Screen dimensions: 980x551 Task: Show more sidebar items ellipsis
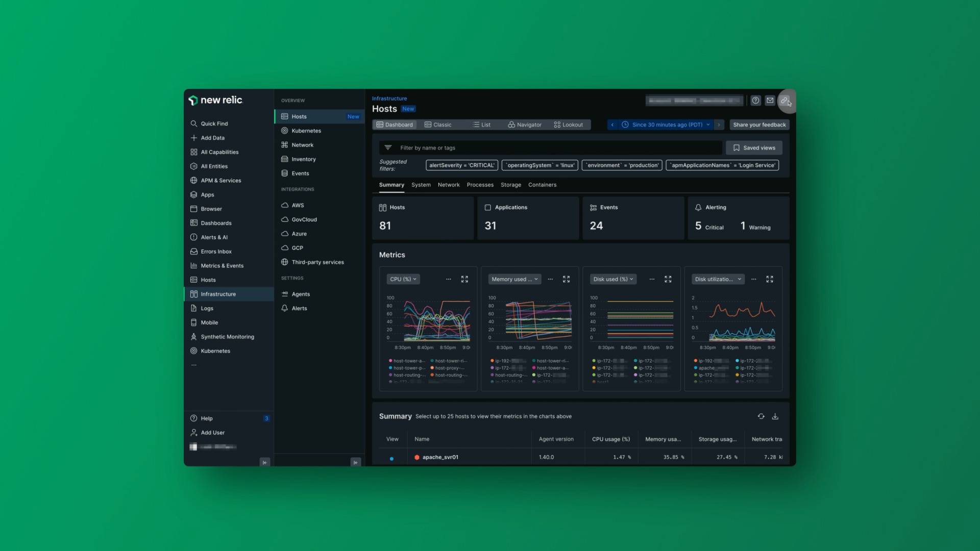(x=194, y=365)
